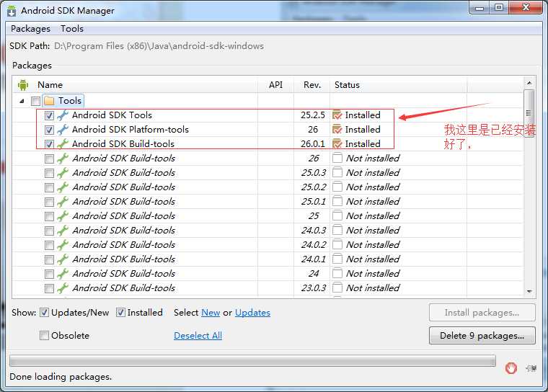548x392 pixels.
Task: Click revision 25.2.5 of Android SDK Tools
Action: [x=313, y=115]
